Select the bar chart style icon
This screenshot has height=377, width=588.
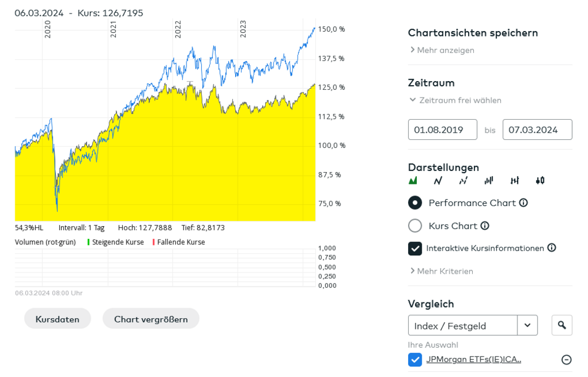tap(489, 180)
